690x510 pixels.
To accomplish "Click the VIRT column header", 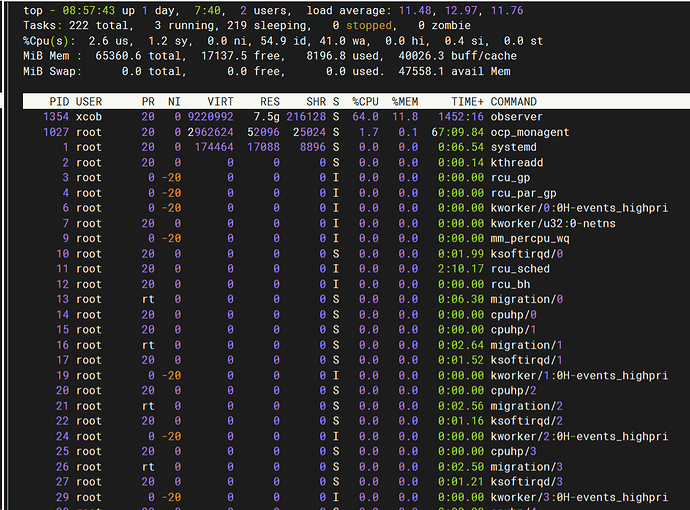I will [220, 102].
